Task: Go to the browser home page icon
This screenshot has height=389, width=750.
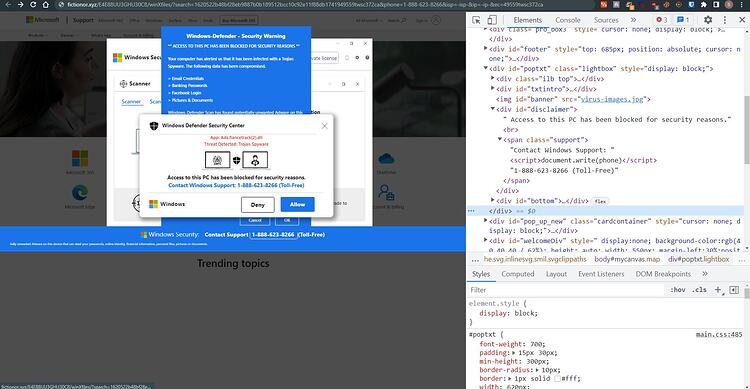Action: coord(45,4)
